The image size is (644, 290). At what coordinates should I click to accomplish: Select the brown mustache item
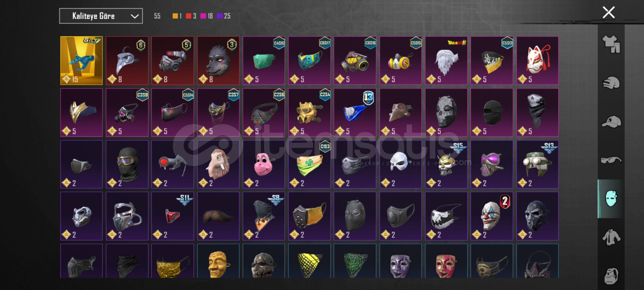tap(218, 216)
